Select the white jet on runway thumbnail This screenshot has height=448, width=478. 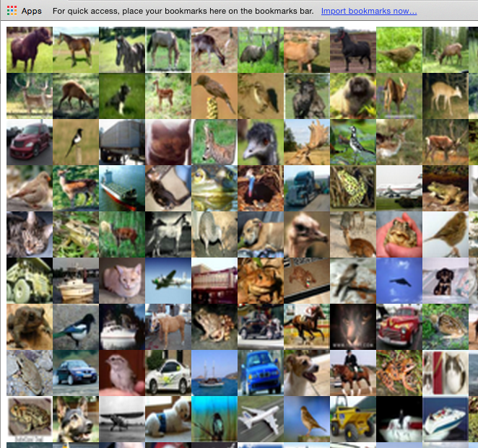pyautogui.click(x=399, y=188)
